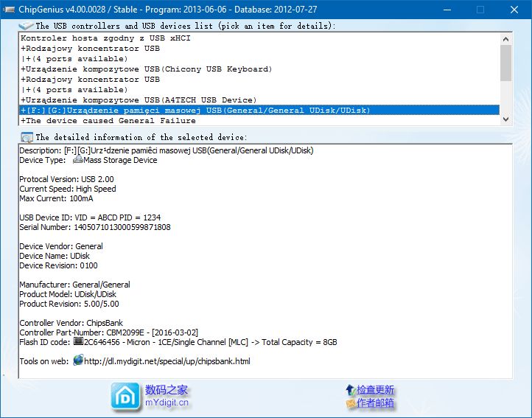The image size is (532, 418).
Task: Click the magnifier icon beside detailed information heading
Action: pos(27,138)
